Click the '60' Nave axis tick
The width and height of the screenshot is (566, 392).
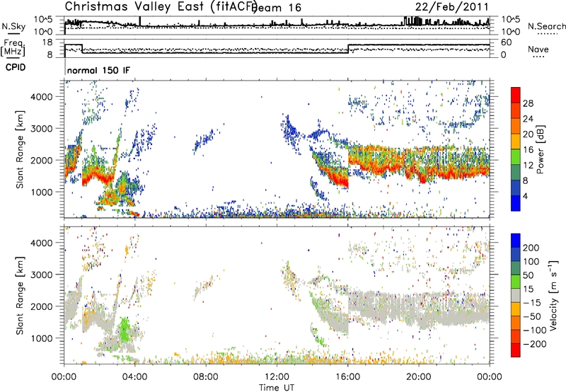coord(507,42)
